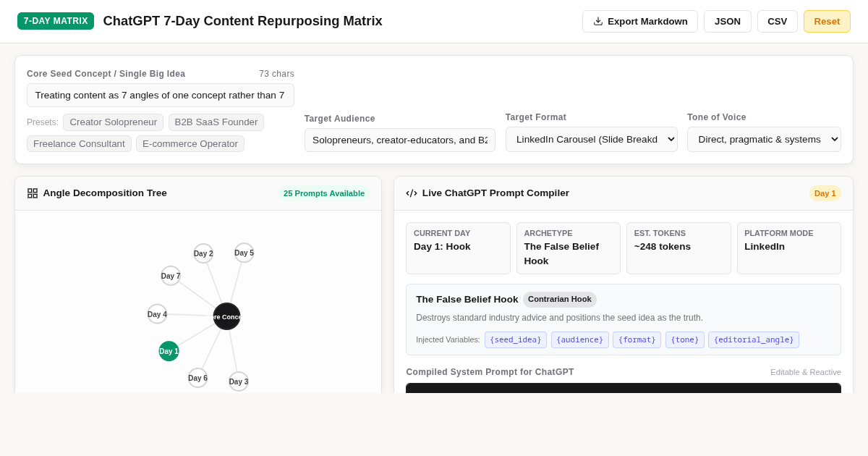The width and height of the screenshot is (868, 456).
Task: Apply the E-commerce Operator preset
Action: pos(190,144)
